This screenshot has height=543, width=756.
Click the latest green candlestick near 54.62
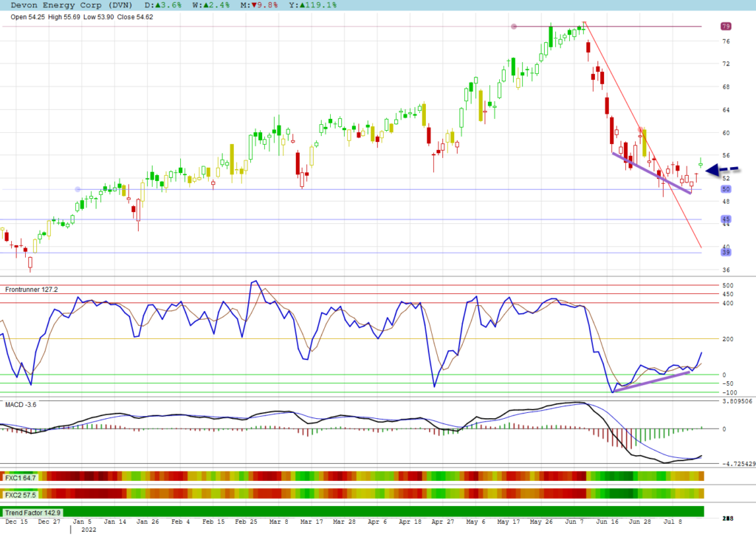(x=701, y=164)
